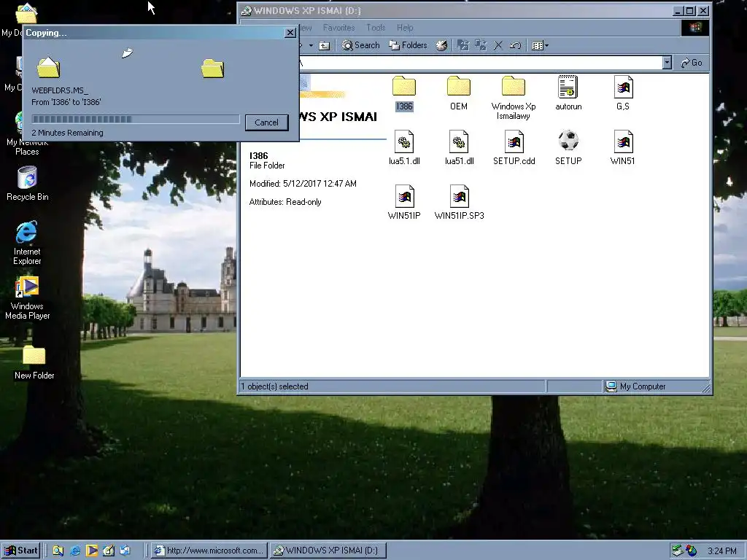Select the New Folder desktop icon

click(x=34, y=363)
